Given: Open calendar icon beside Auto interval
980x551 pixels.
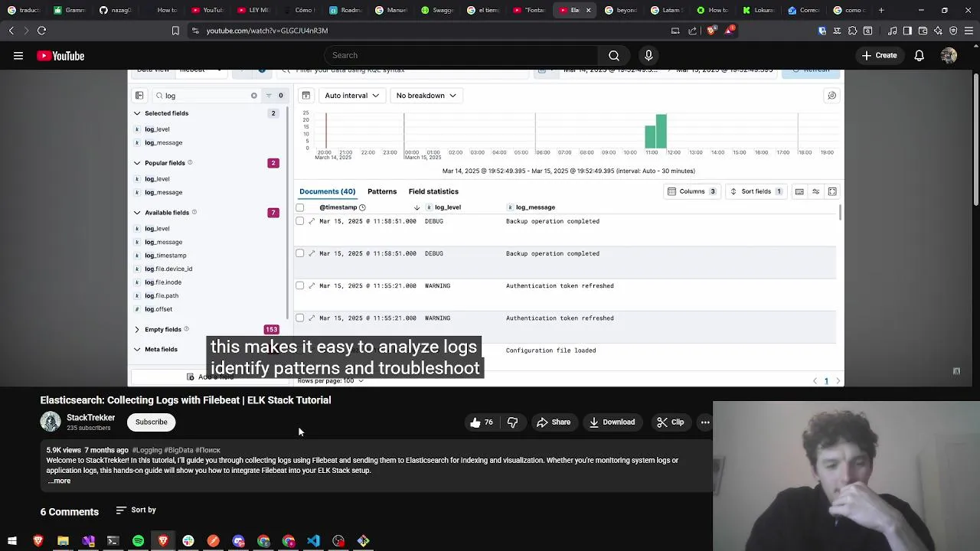Looking at the screenshot, I should click(305, 96).
